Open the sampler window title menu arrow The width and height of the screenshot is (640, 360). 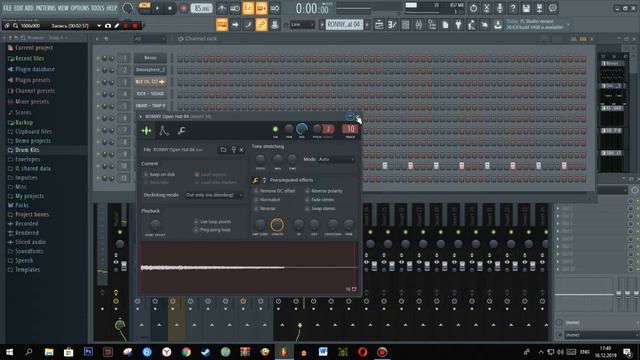pyautogui.click(x=141, y=117)
